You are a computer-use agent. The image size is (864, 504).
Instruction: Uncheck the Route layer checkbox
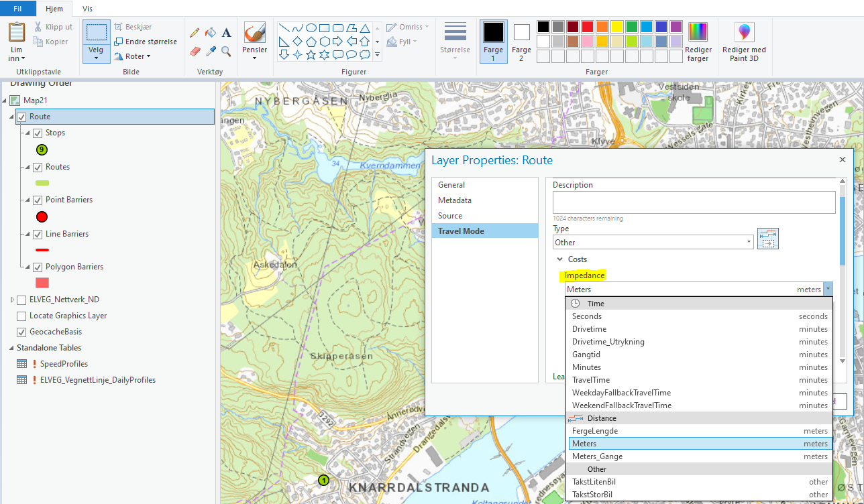tap(22, 117)
